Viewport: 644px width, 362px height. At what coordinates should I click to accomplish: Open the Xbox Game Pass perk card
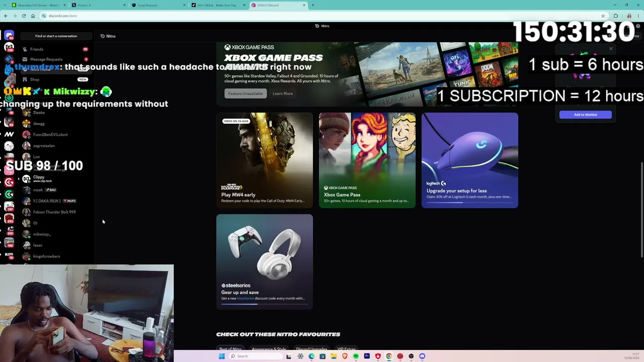click(367, 160)
